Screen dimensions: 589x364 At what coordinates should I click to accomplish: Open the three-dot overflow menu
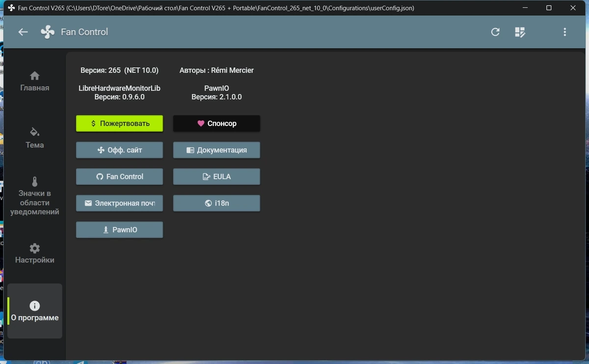pos(564,32)
